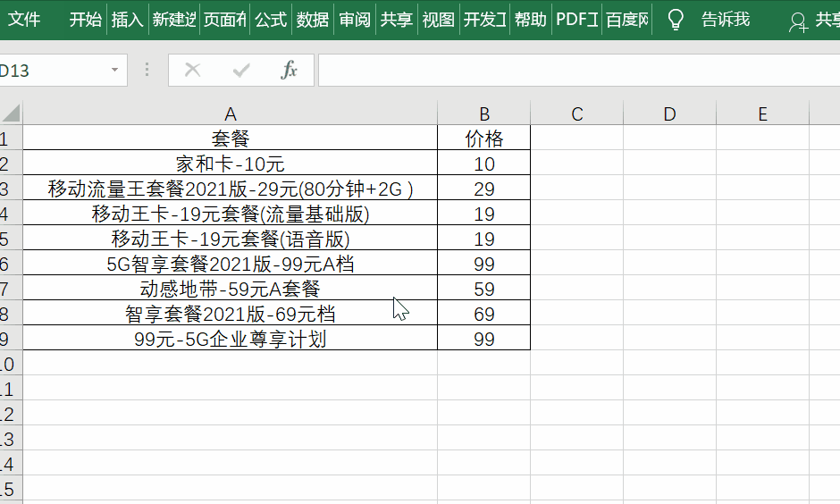This screenshot has height=504, width=840.
Task: Select row 9 header
Action: [x=11, y=339]
